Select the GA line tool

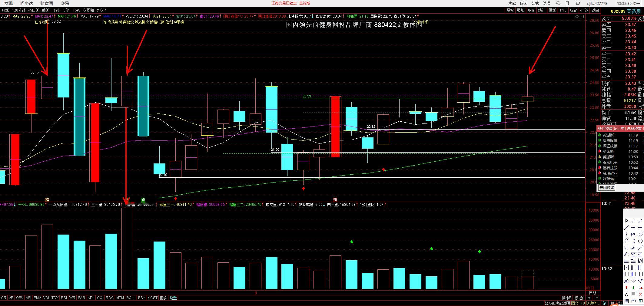[x=640, y=254]
